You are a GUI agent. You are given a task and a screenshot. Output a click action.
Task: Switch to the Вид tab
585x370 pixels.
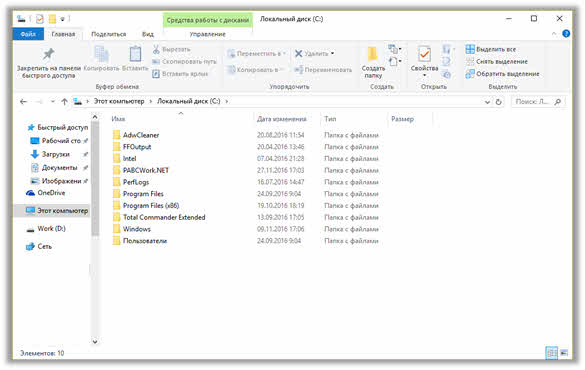[148, 34]
